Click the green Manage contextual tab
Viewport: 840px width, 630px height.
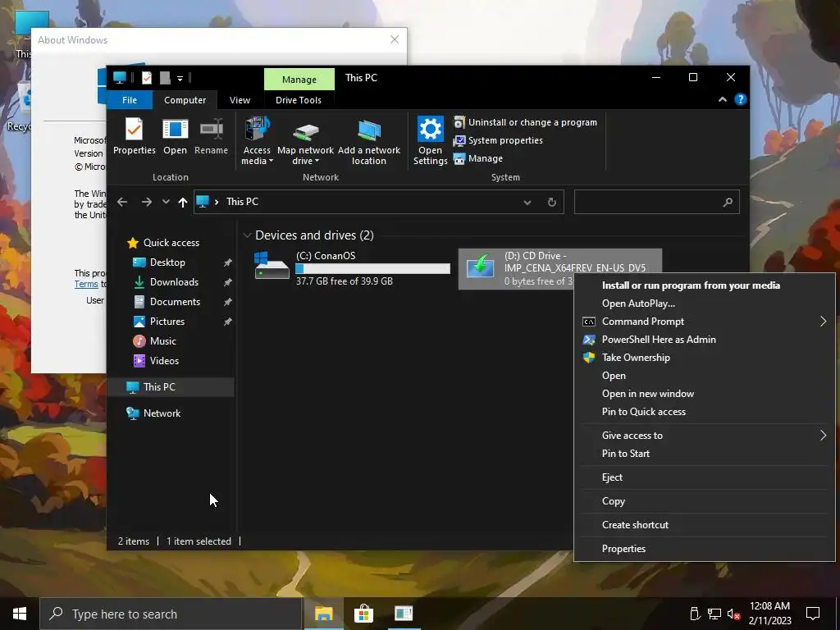point(299,80)
